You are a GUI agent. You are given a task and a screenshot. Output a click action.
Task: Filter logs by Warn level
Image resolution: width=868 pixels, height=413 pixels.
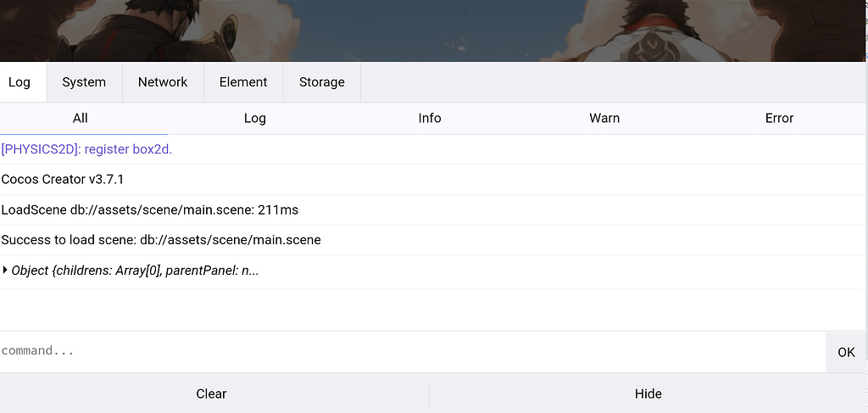coord(604,118)
